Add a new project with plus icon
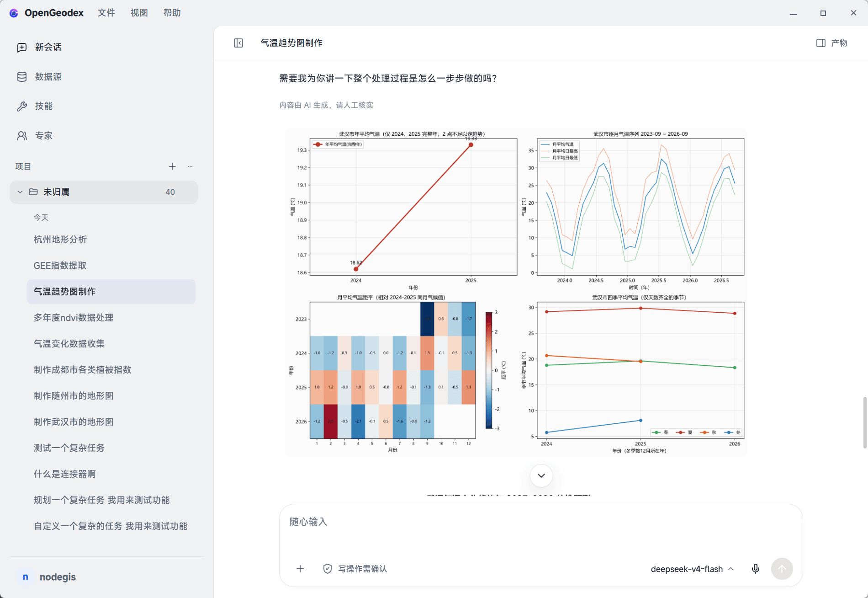This screenshot has height=598, width=868. [x=172, y=166]
